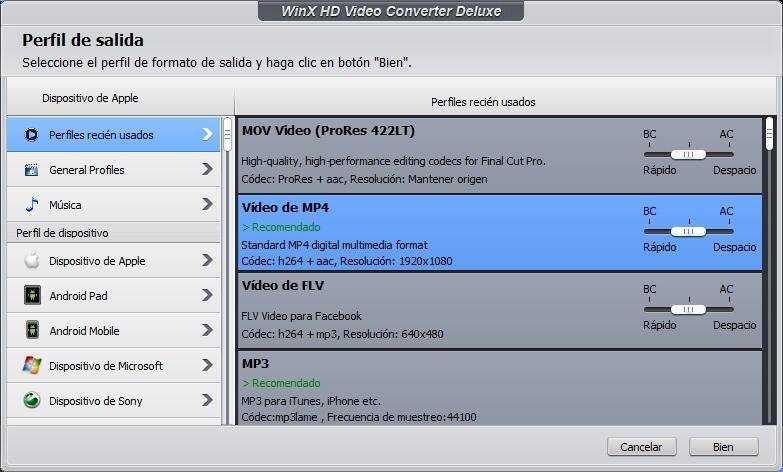Click the Sony Ericsson green orb icon
The width and height of the screenshot is (783, 472).
pos(32,400)
